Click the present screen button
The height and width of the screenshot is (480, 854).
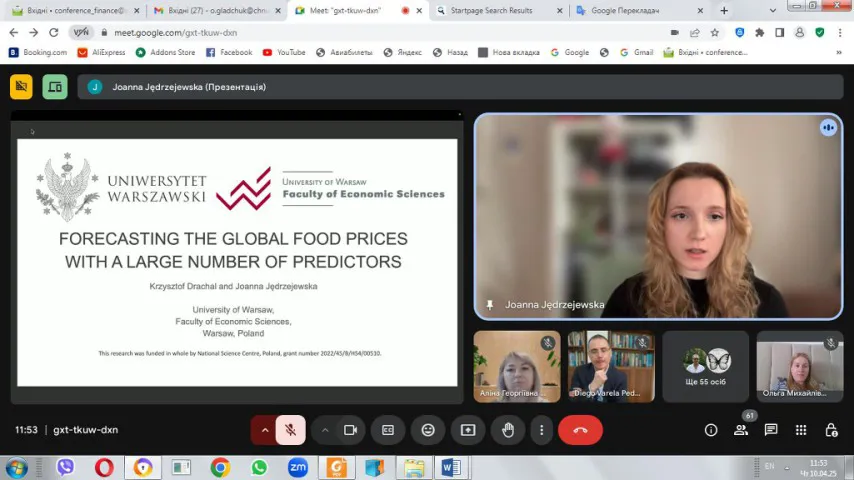coord(468,430)
